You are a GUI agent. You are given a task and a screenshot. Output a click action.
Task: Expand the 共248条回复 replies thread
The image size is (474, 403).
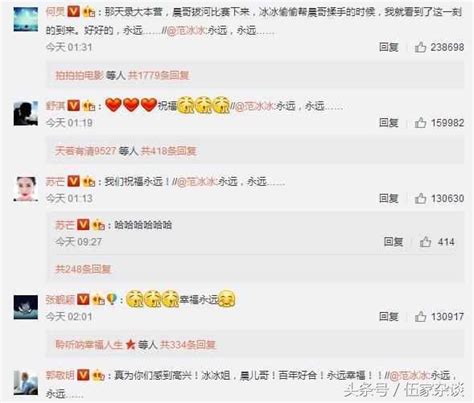point(83,269)
